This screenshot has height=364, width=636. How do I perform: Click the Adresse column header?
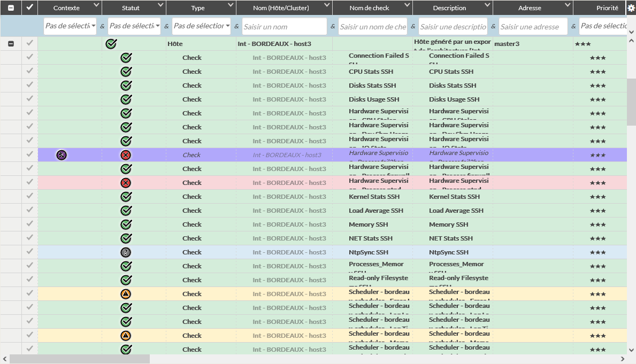pos(529,8)
